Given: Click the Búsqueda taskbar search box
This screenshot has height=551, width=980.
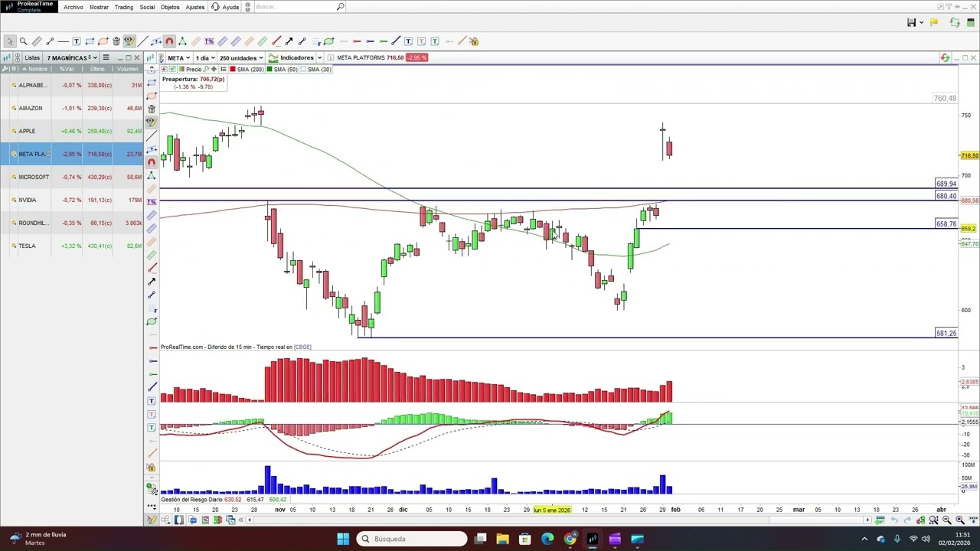Looking at the screenshot, I should pos(413,539).
